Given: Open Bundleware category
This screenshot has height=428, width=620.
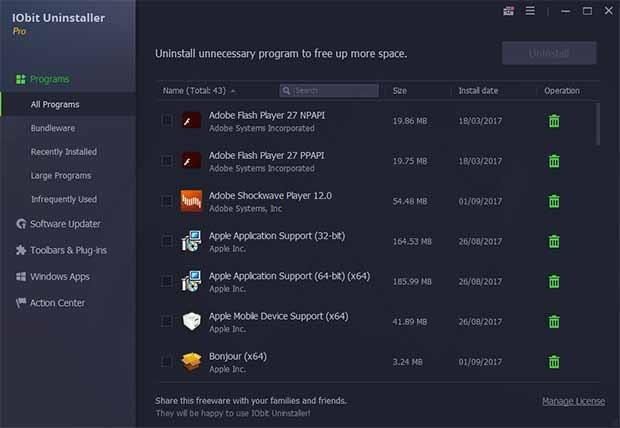Looking at the screenshot, I should (53, 128).
